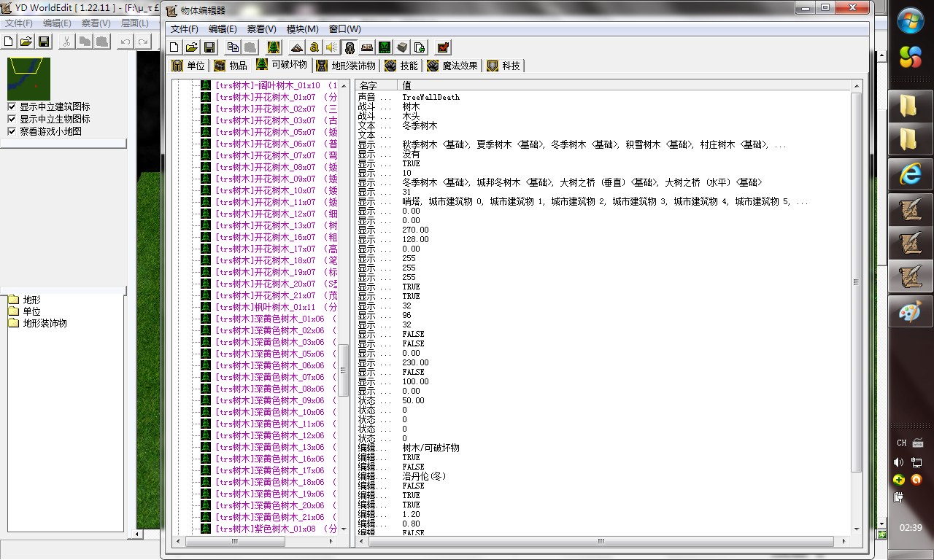Open the 模块(M) menu
The height and width of the screenshot is (560, 934).
click(303, 29)
